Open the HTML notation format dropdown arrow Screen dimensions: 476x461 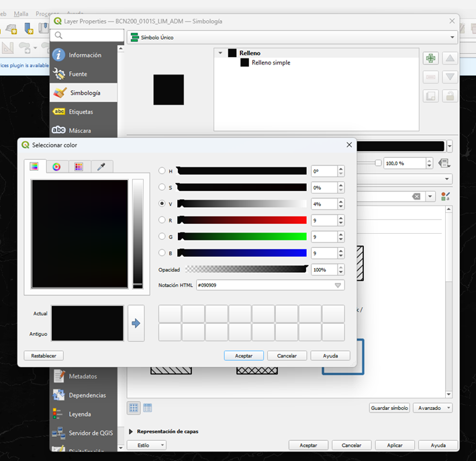(x=338, y=285)
